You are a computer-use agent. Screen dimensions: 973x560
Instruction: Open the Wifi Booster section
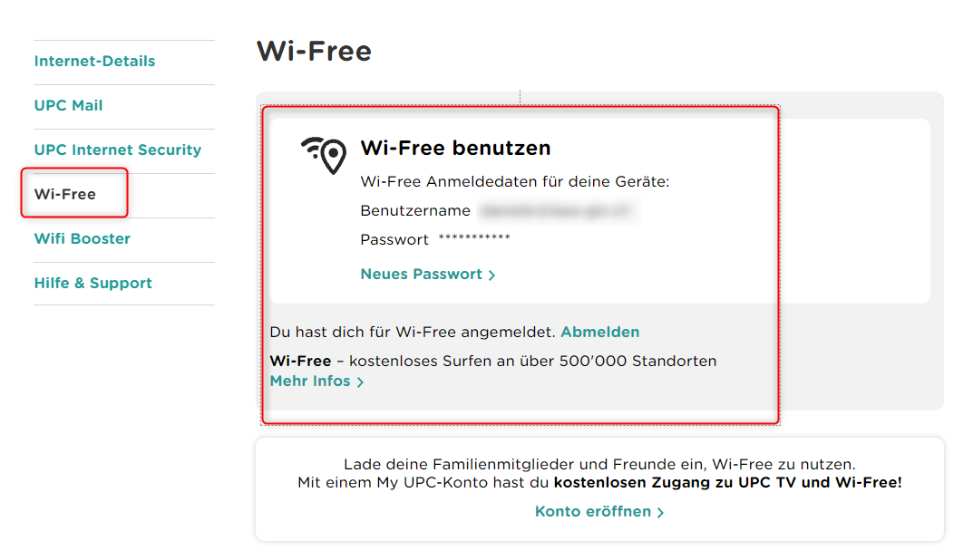tap(83, 239)
